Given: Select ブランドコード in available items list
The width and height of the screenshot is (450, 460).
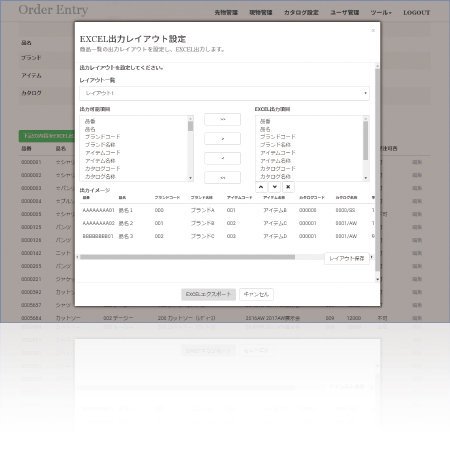Looking at the screenshot, I should (102, 137).
